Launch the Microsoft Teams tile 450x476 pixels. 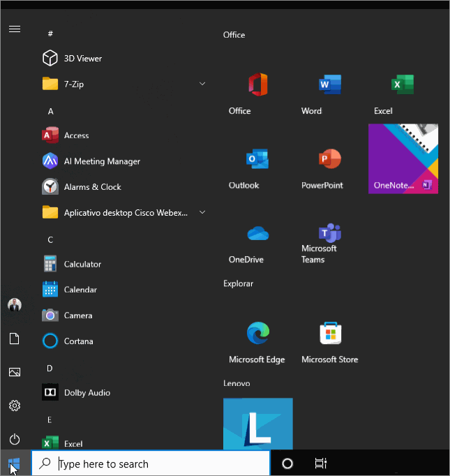(x=331, y=233)
